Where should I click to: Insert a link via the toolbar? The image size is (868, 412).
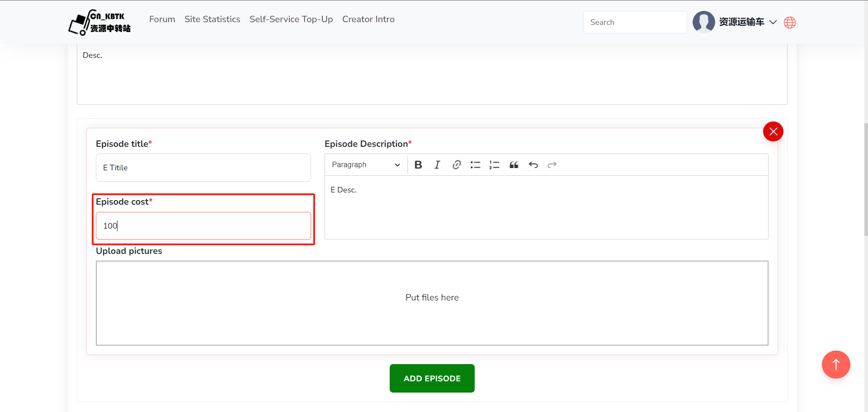pos(457,165)
